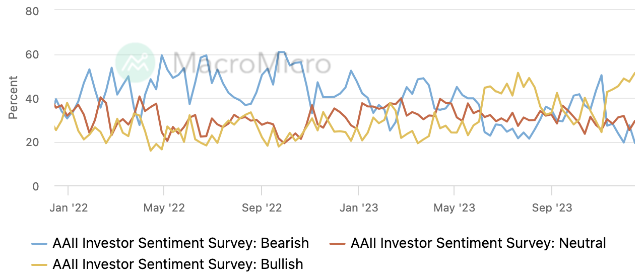This screenshot has height=278, width=644.
Task: Click the 60 y-axis tick label
Action: coord(32,54)
